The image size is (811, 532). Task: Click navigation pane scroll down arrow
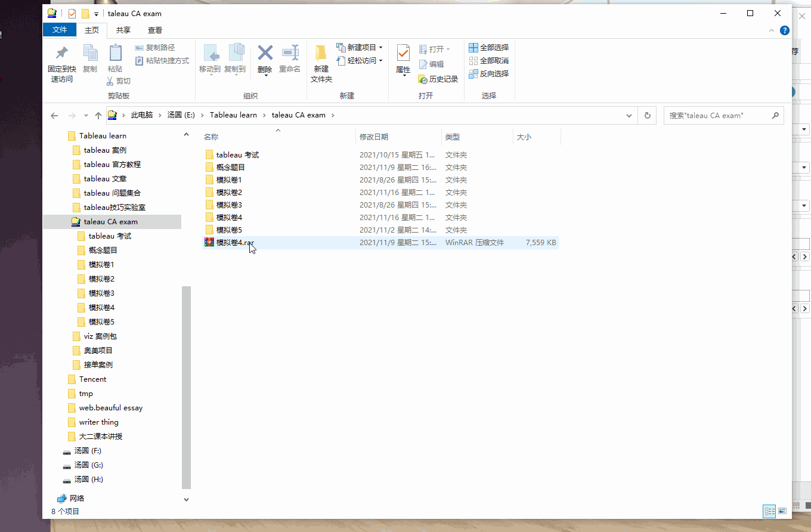186,500
